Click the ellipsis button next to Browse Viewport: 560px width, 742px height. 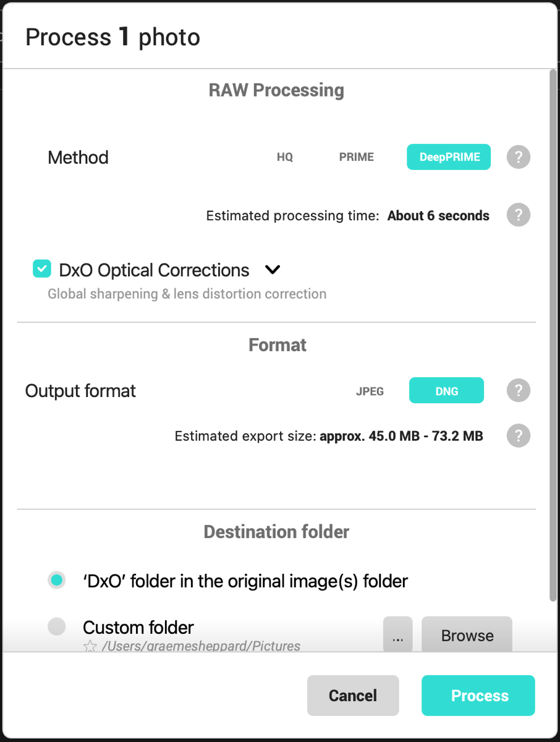(398, 635)
